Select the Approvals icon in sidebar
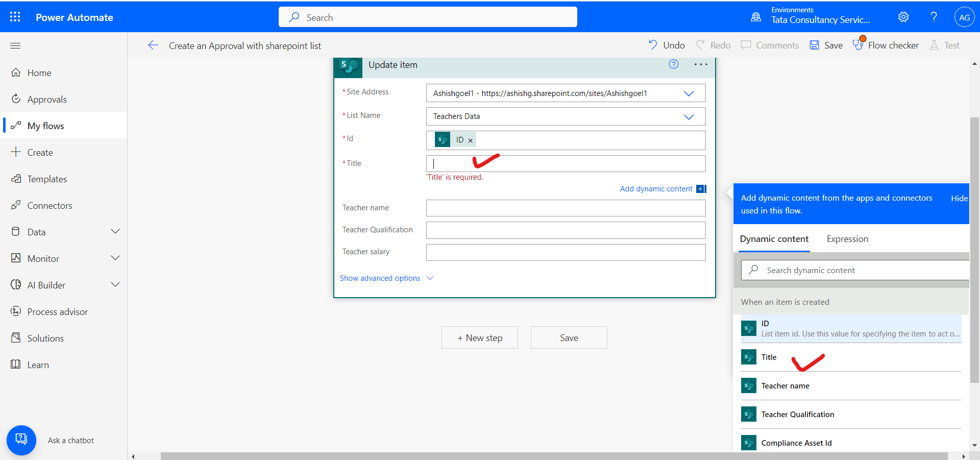This screenshot has height=460, width=980. 16,99
